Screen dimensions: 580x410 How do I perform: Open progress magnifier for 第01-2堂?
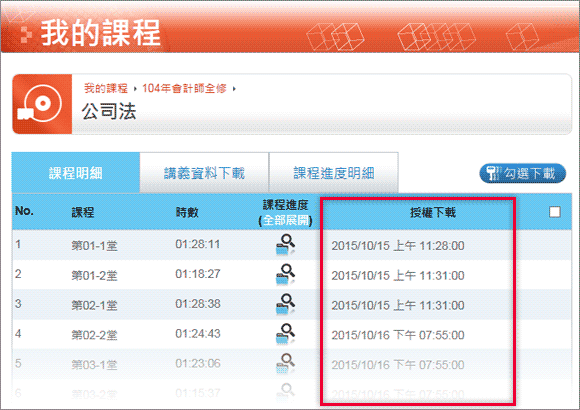(x=285, y=275)
